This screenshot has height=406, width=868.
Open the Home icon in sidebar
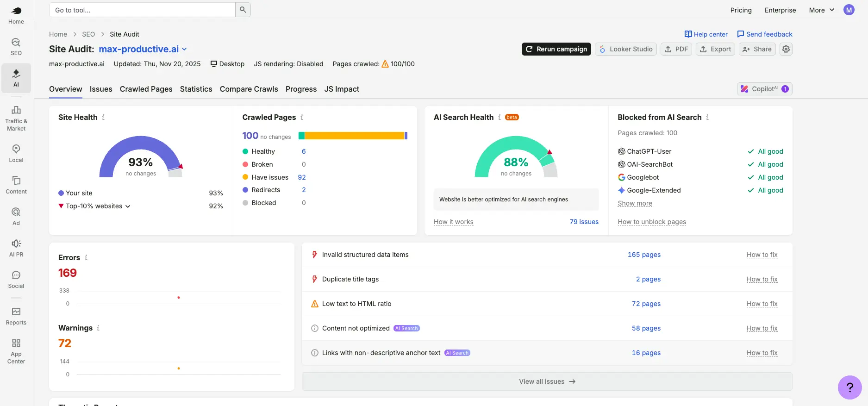click(x=16, y=15)
